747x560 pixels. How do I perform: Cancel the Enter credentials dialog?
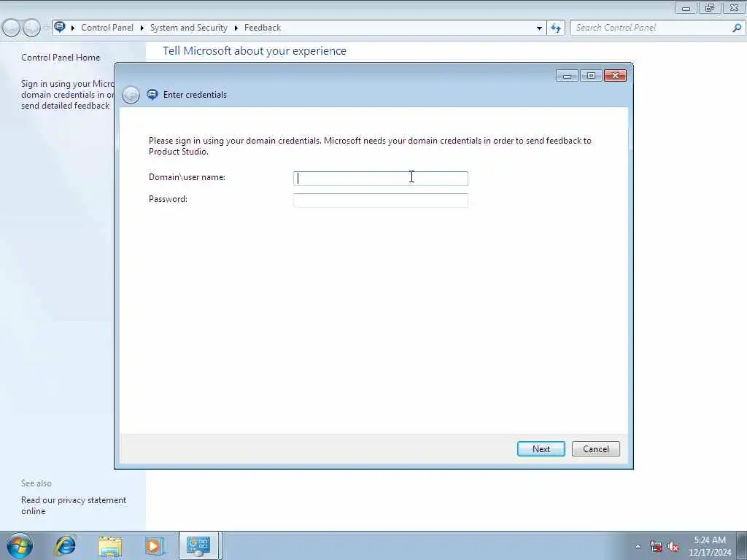click(x=595, y=448)
